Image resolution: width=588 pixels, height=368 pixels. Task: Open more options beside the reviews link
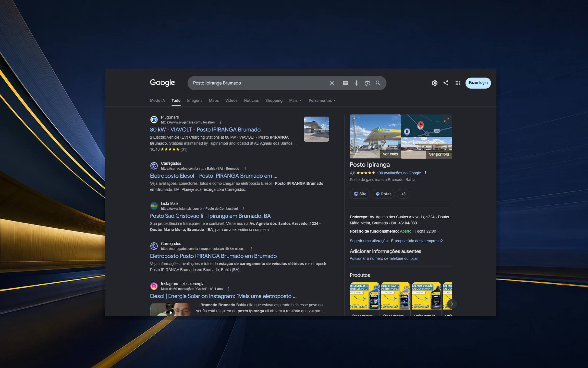(425, 173)
